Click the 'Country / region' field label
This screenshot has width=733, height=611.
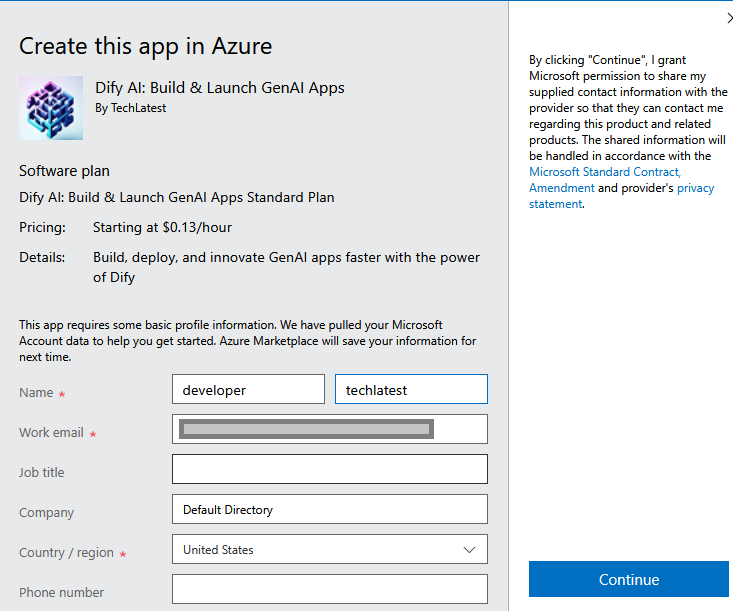[x=66, y=553]
